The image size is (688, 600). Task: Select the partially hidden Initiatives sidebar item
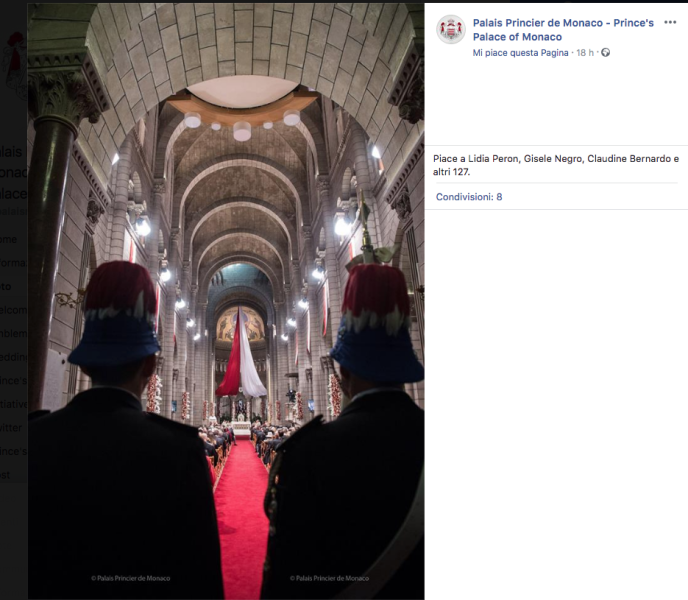tap(13, 404)
